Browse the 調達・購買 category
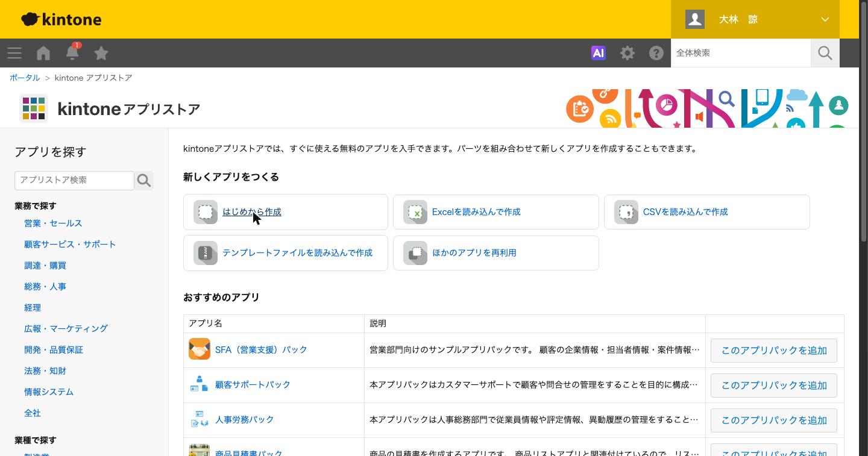This screenshot has height=456, width=868. [45, 265]
